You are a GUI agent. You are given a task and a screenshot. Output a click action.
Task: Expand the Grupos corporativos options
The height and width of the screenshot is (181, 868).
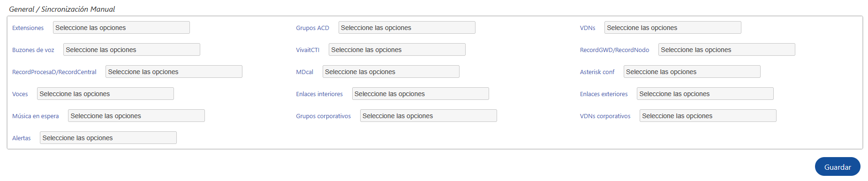[x=429, y=116]
